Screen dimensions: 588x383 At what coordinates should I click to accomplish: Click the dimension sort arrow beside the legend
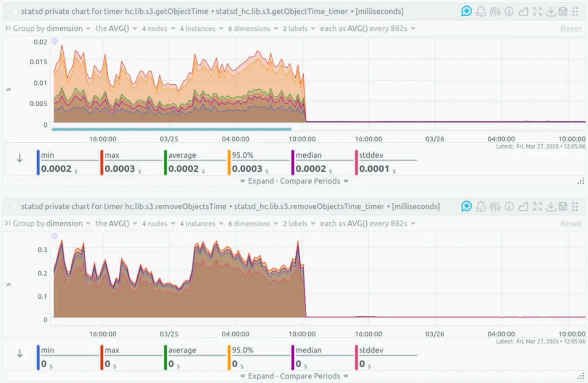(19, 158)
